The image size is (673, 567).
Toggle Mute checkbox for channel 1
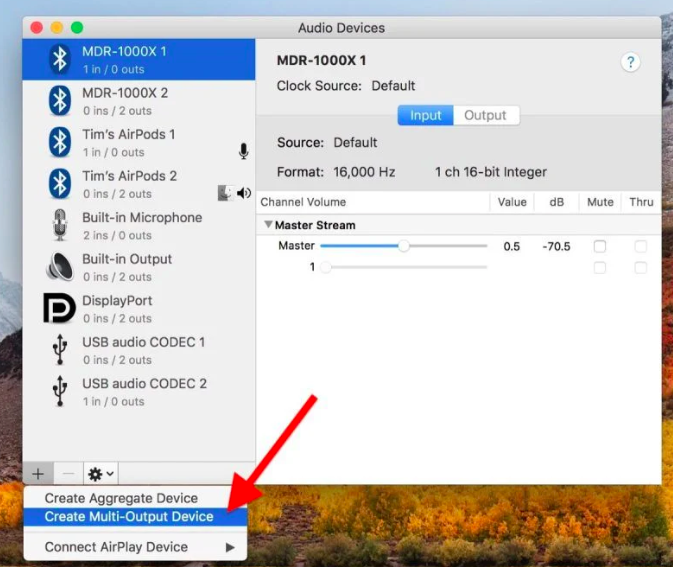(x=600, y=268)
